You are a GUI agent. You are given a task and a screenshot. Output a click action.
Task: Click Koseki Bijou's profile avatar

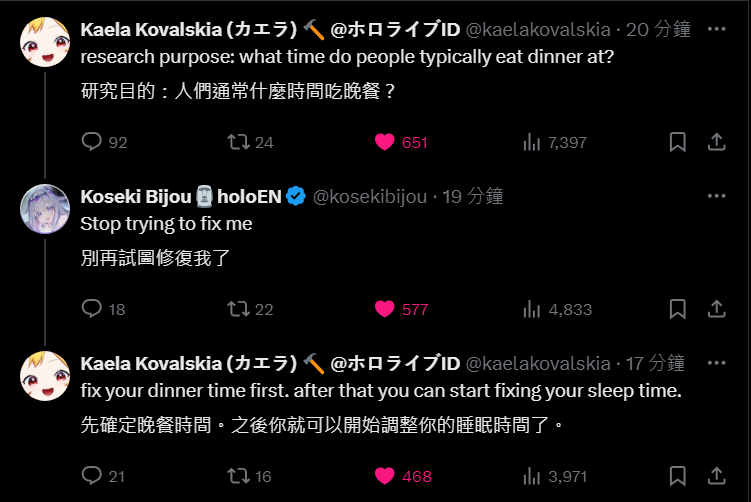[45, 210]
